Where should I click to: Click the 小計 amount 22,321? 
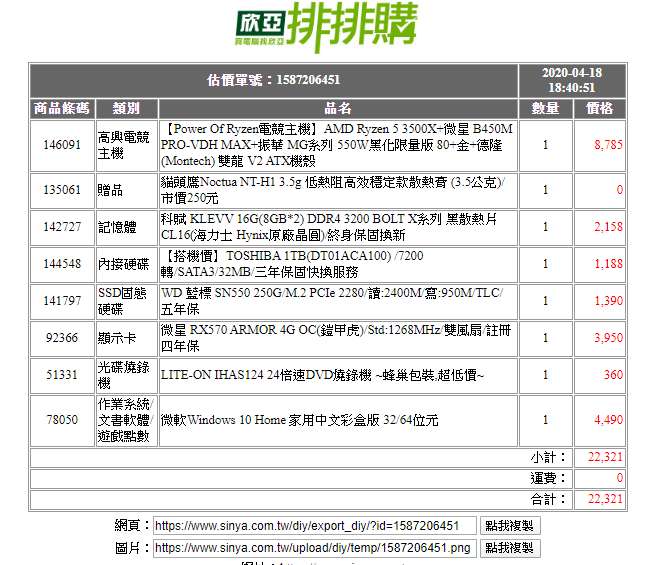605,457
